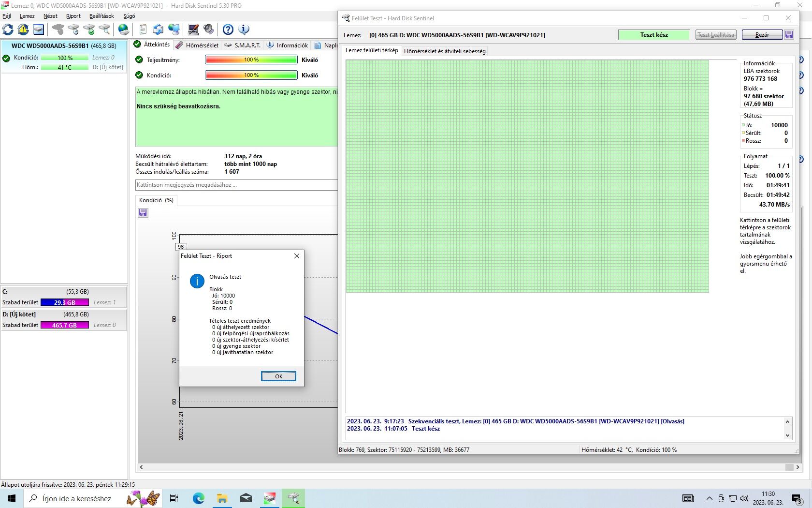Click the globe and monitor toolbar icon
812x508 pixels.
pos(174,30)
